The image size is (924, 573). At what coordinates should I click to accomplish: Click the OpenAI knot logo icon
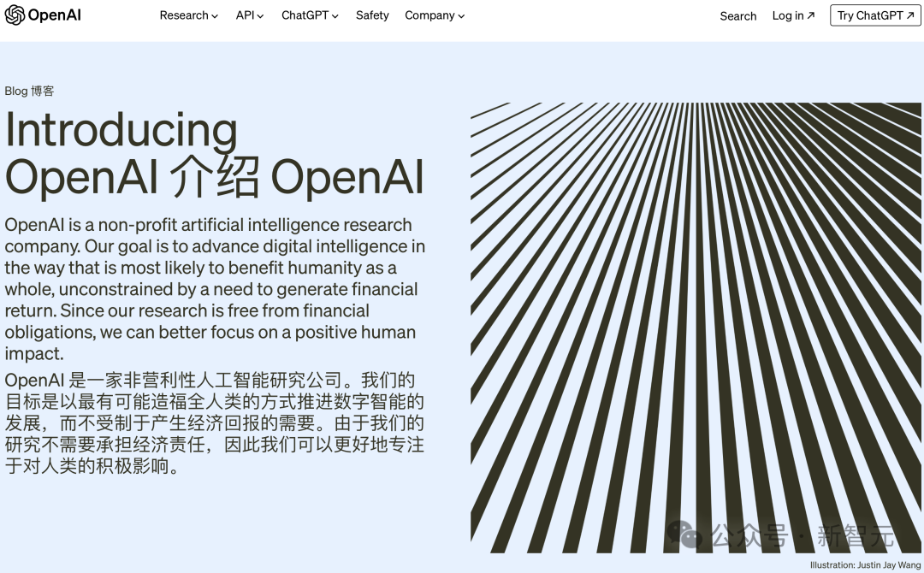15,15
